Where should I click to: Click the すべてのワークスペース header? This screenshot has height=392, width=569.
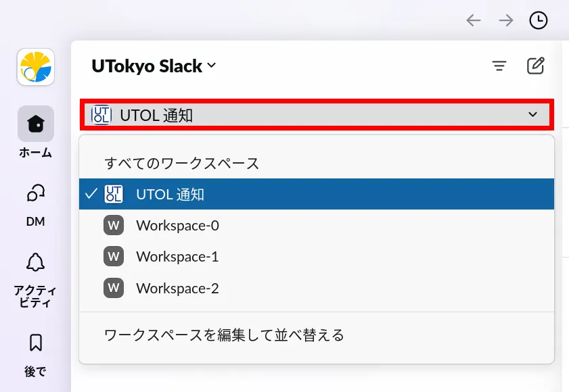pyautogui.click(x=181, y=164)
